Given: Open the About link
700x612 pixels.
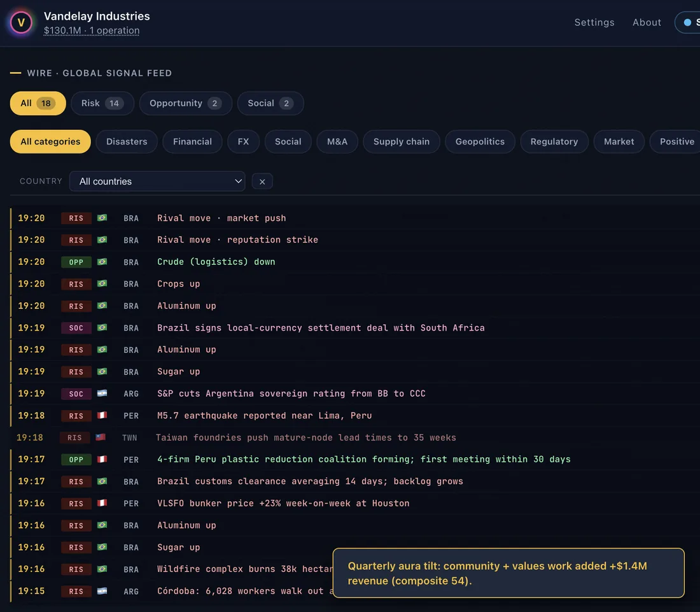Looking at the screenshot, I should (x=647, y=22).
